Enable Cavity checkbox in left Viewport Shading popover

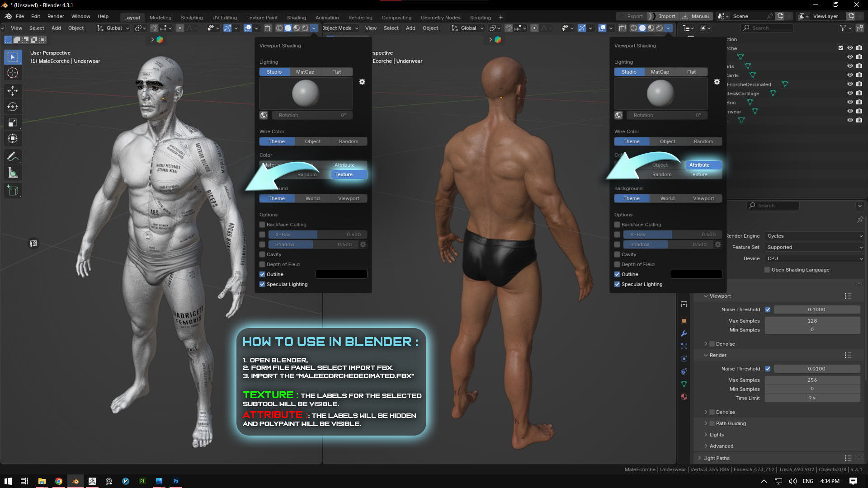coord(262,254)
